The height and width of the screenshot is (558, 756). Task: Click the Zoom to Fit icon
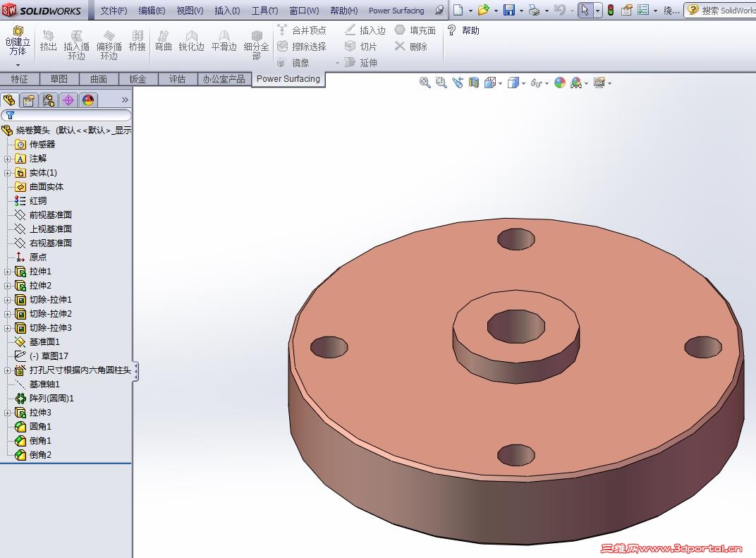425,83
